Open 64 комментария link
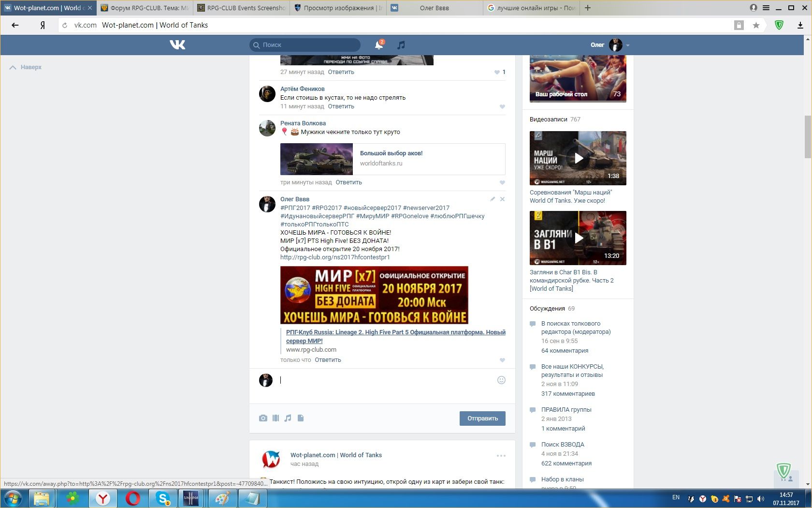The width and height of the screenshot is (812, 508). click(565, 351)
